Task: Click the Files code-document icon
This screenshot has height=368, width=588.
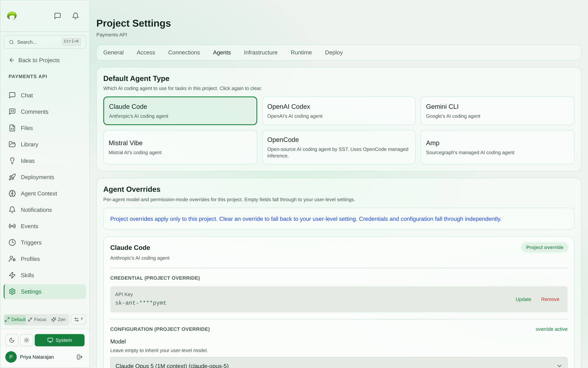Action: pyautogui.click(x=12, y=128)
